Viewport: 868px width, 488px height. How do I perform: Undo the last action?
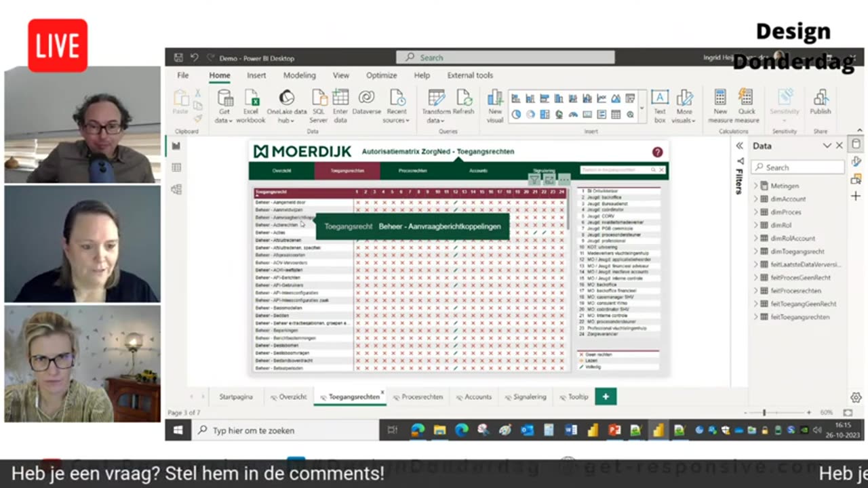pyautogui.click(x=195, y=58)
